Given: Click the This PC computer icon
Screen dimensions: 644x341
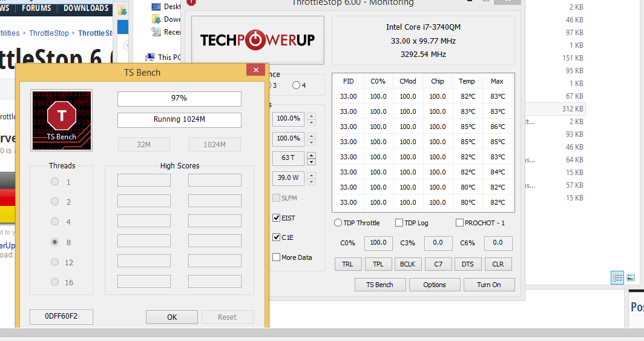Looking at the screenshot, I should [x=150, y=57].
